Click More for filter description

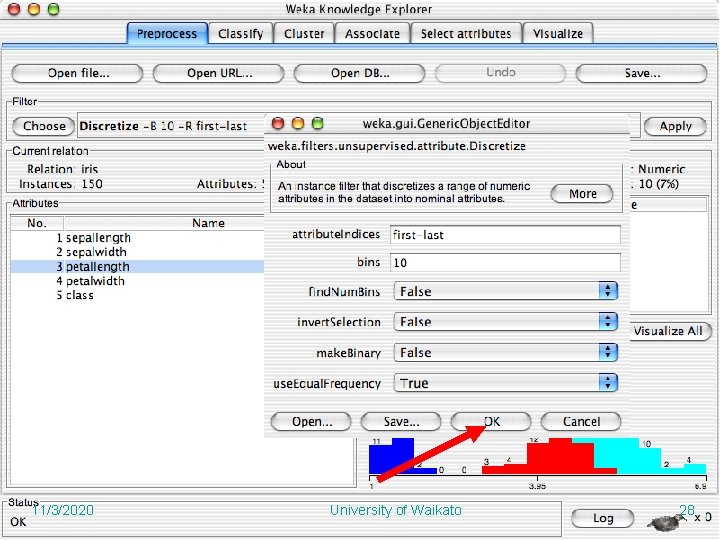582,194
